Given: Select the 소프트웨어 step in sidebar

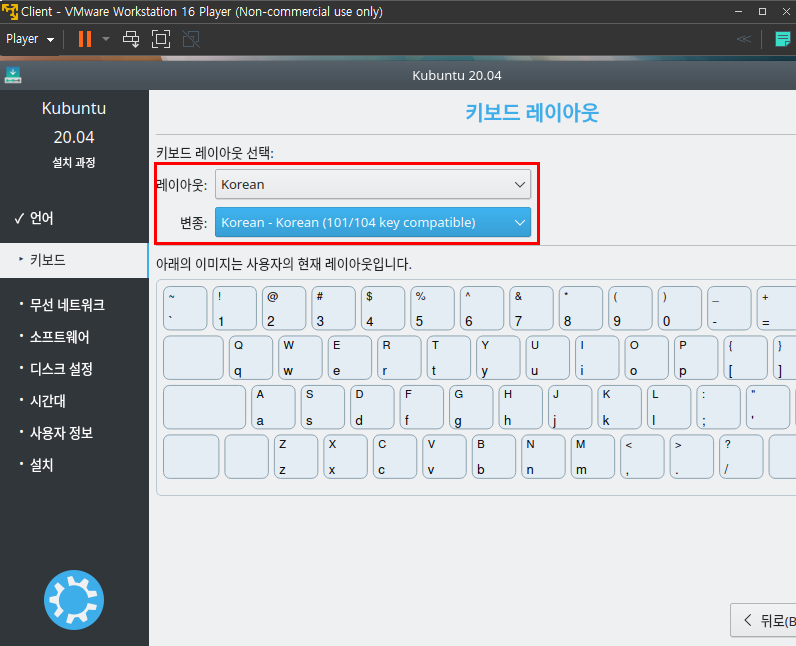Looking at the screenshot, I should click(59, 336).
